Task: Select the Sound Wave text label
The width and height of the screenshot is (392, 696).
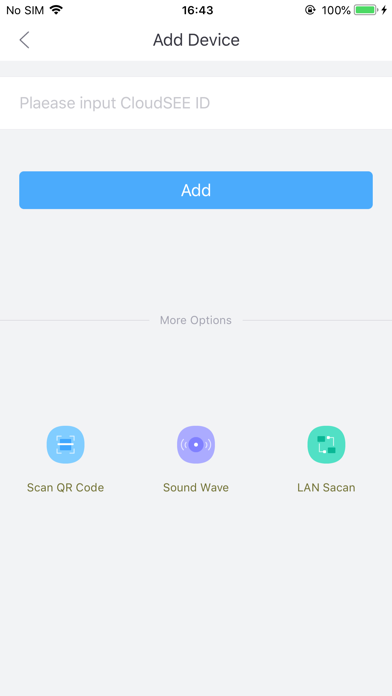Action: (196, 487)
